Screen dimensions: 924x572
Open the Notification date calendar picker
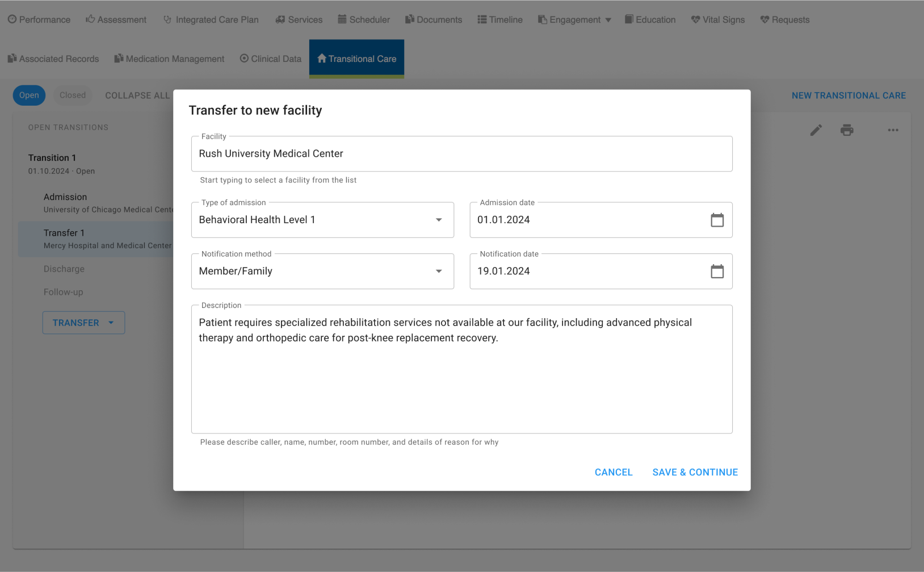click(717, 272)
